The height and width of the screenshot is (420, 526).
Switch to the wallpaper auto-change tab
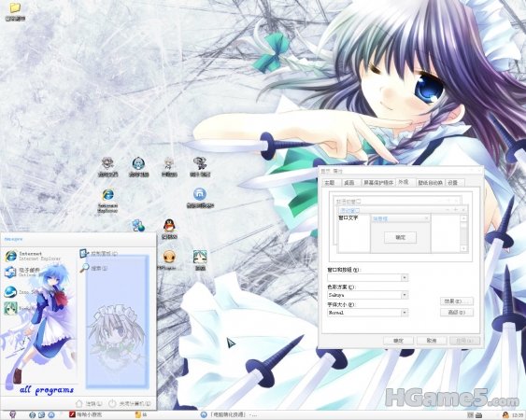click(x=431, y=182)
